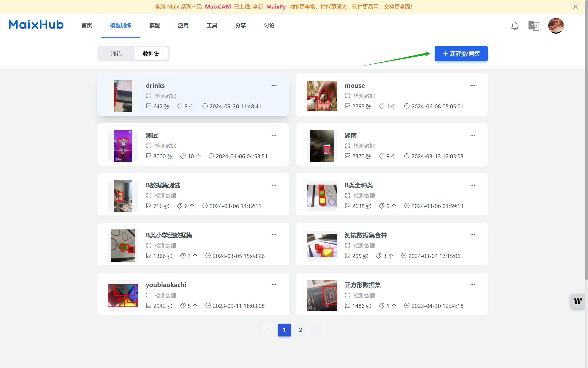Go to page 2 of datasets
The width and height of the screenshot is (588, 368).
pyautogui.click(x=300, y=330)
